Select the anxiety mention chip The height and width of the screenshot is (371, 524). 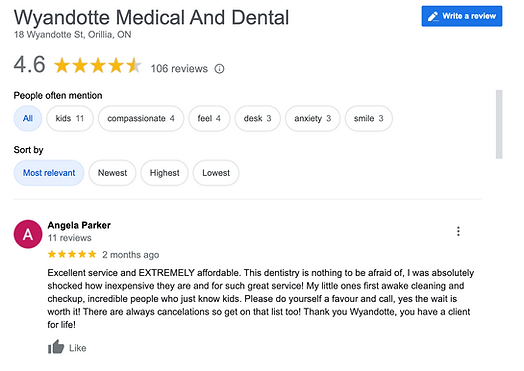pos(312,118)
